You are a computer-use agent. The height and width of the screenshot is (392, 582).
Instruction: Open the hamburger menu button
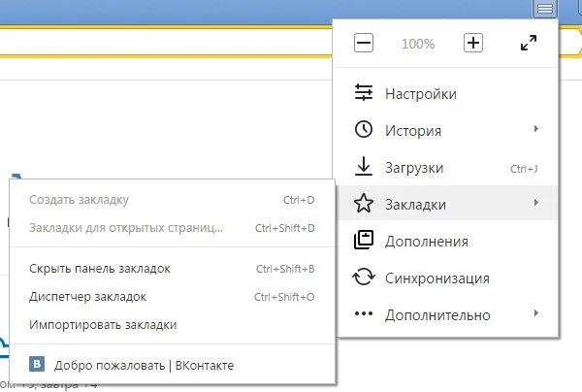point(545,8)
